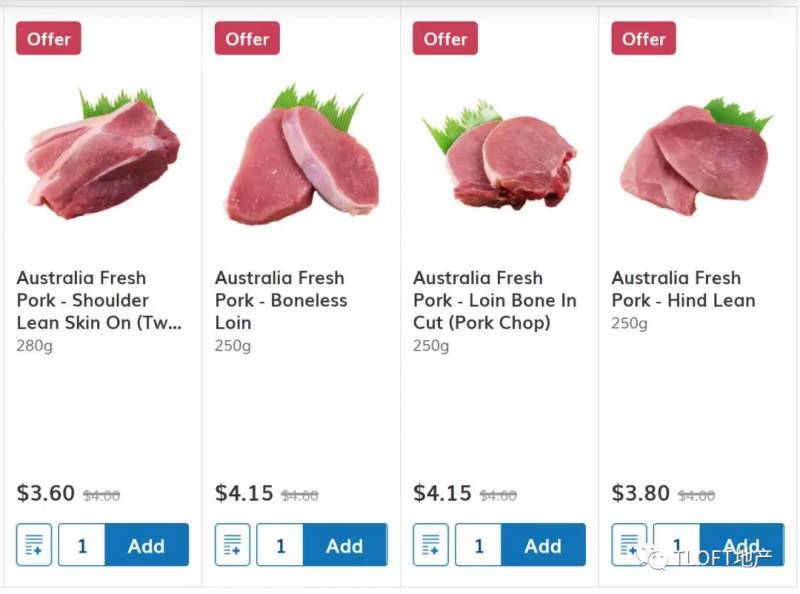Click Offer badge on Pork Chop
The width and height of the screenshot is (800, 594).
click(x=445, y=39)
